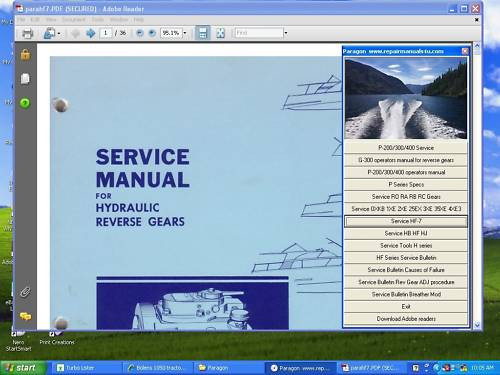Switch to Bolens 1050 tractor taskbar window

(x=157, y=368)
